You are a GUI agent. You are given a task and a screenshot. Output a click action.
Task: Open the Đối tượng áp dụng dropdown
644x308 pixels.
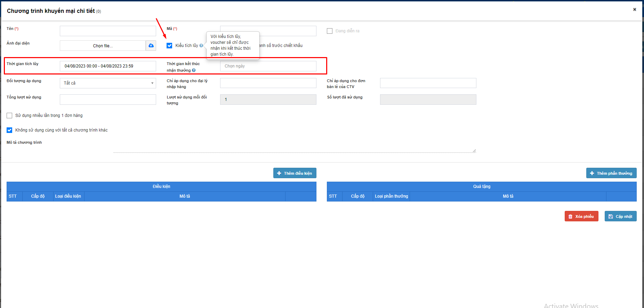(108, 83)
